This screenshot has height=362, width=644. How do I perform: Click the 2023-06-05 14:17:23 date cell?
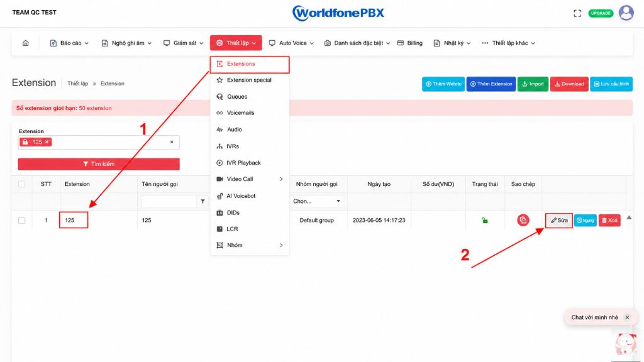(x=379, y=221)
